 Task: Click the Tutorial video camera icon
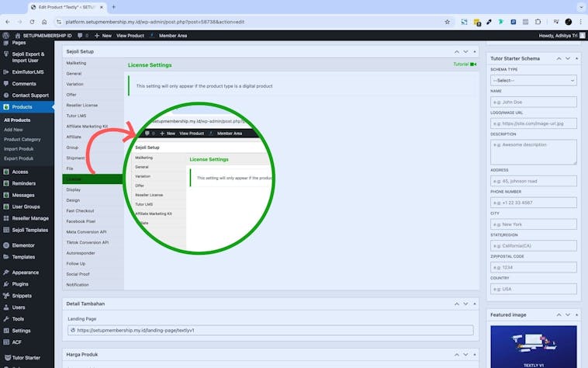point(473,64)
